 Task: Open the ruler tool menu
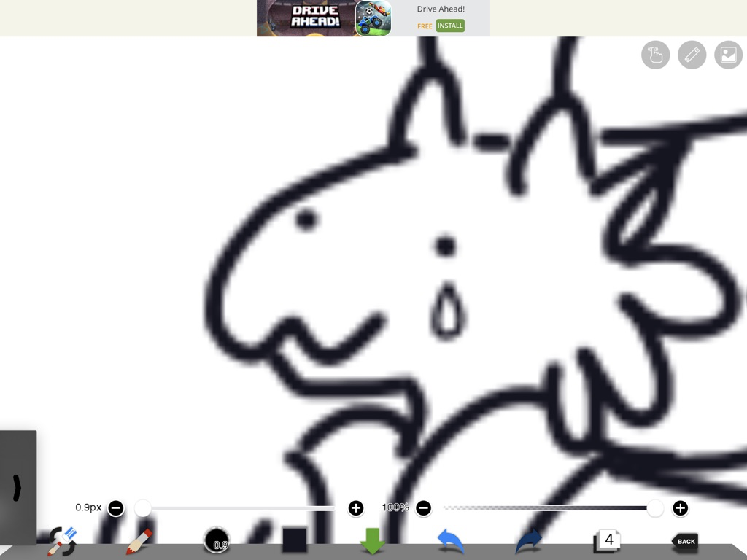(x=692, y=55)
